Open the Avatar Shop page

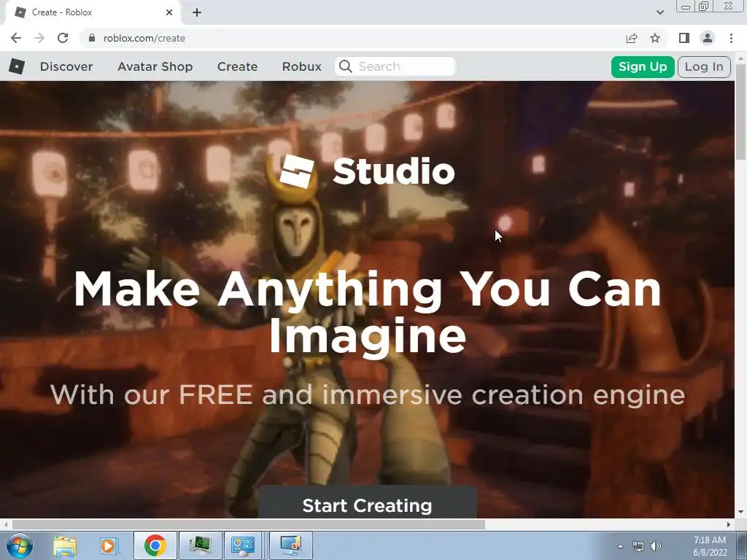pyautogui.click(x=155, y=66)
